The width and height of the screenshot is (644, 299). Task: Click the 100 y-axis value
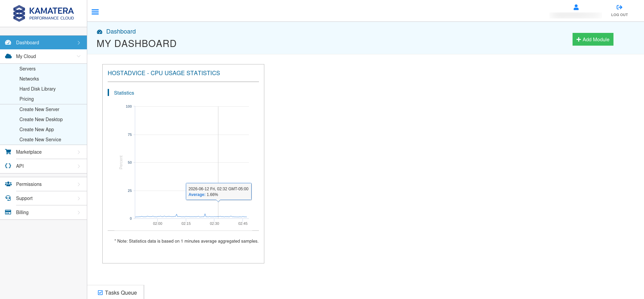129,106
